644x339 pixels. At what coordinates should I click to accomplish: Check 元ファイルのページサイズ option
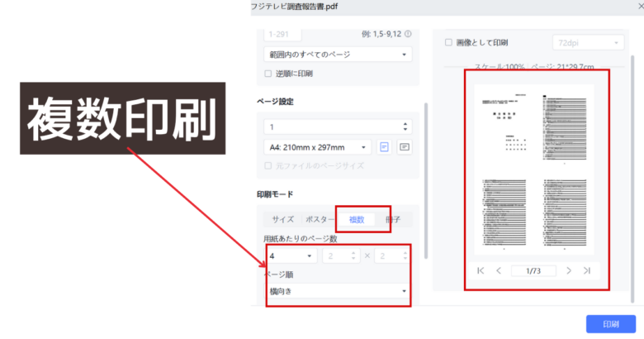click(268, 166)
